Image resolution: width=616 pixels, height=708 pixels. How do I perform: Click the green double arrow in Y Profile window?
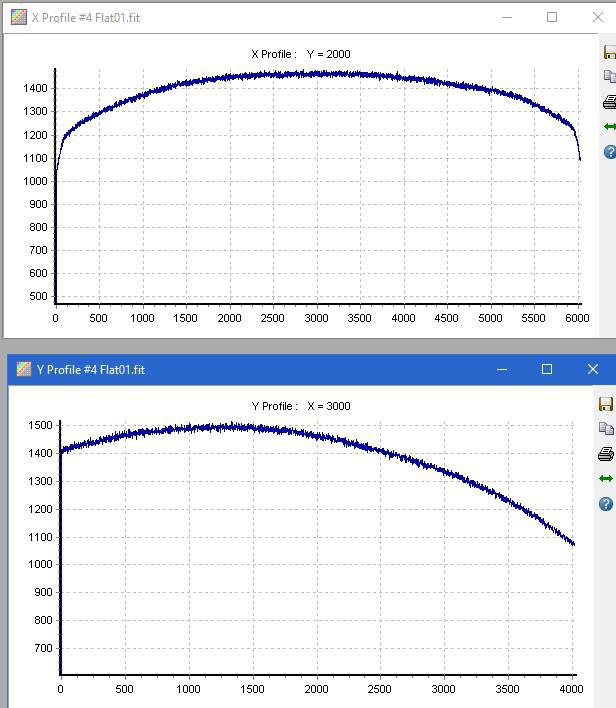606,479
